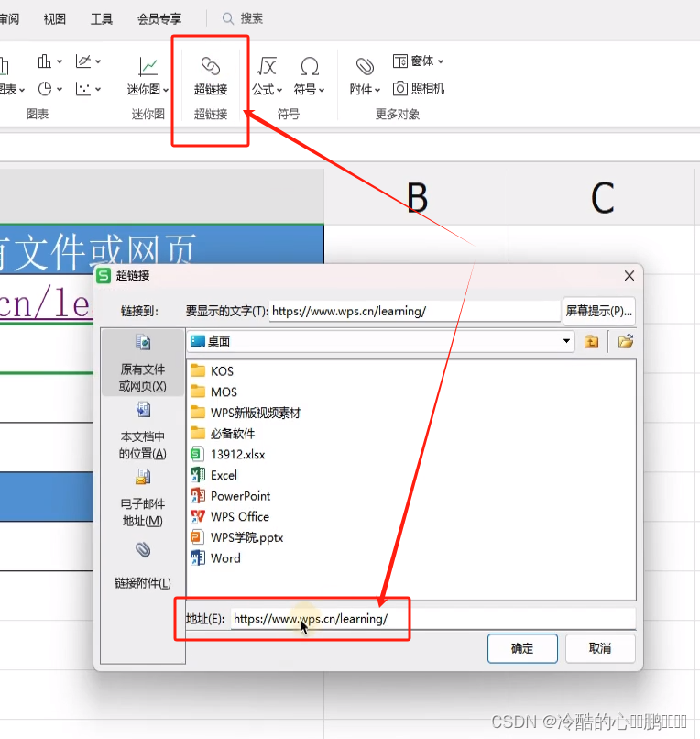This screenshot has height=739, width=700.
Task: Expand the bar chart dropdown arrow
Action: tap(60, 61)
